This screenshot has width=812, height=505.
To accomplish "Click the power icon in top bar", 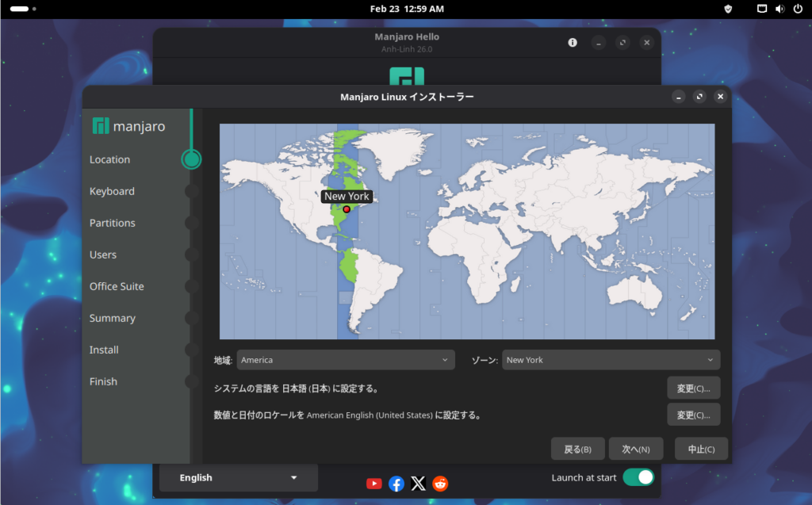I will (x=797, y=9).
